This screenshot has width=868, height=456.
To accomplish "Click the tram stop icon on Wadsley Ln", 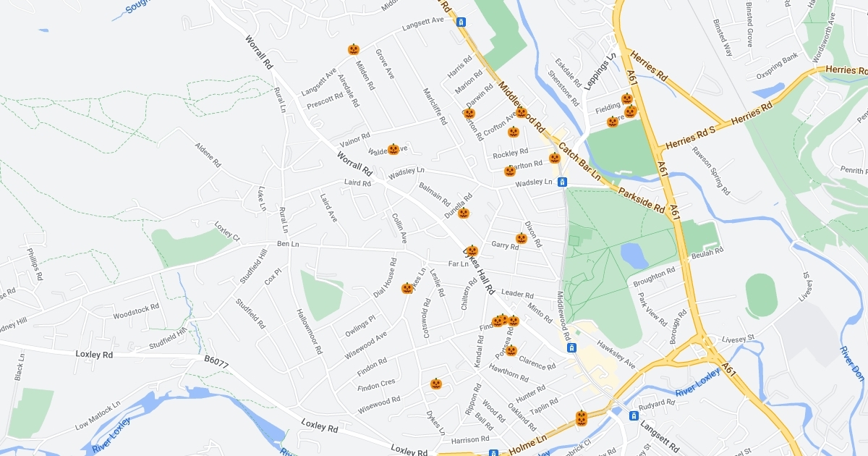I will [x=562, y=182].
